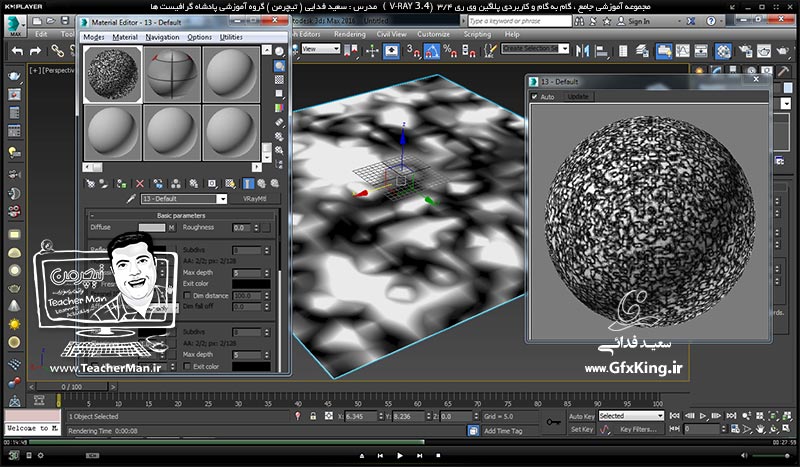Open the View coordinate system dropdown
The width and height of the screenshot is (800, 467).
(320, 49)
